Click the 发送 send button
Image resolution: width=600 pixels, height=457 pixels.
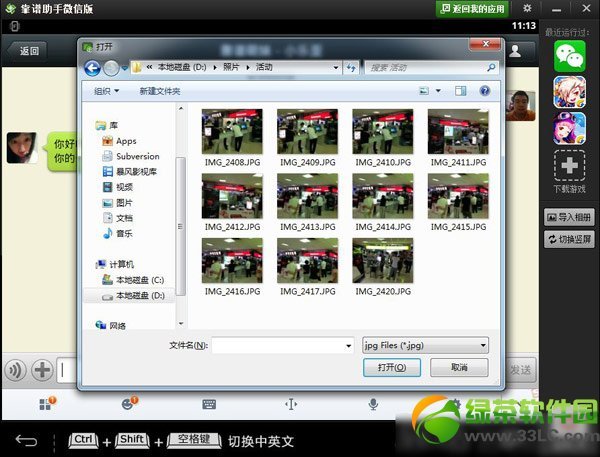tap(521, 370)
